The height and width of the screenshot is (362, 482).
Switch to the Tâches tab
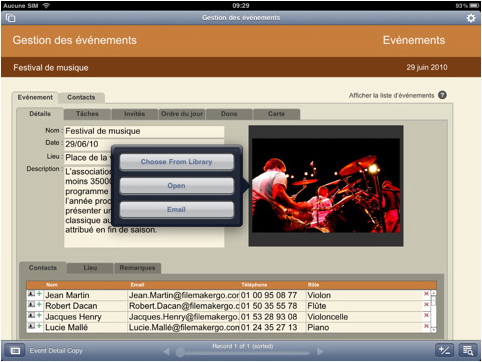coord(87,114)
